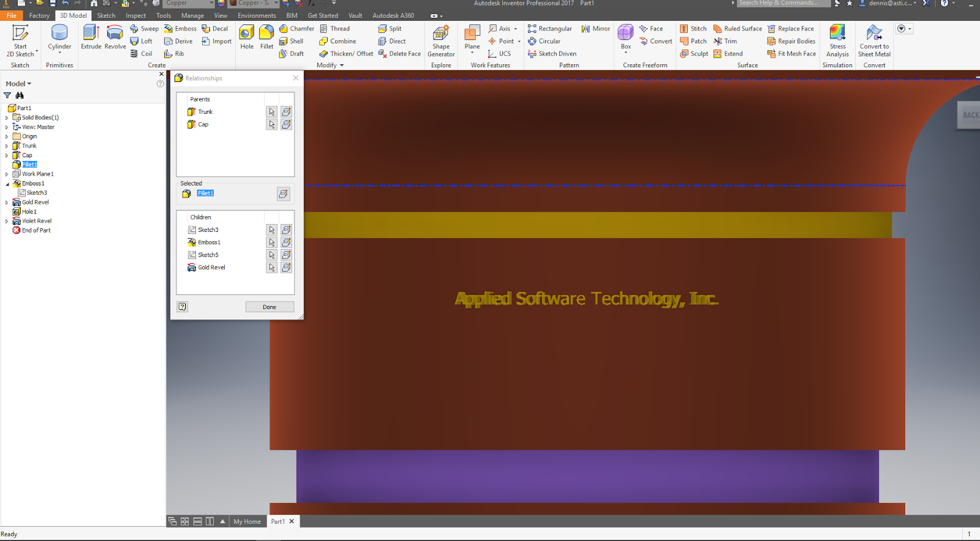This screenshot has width=980, height=541.
Task: Select Emboss1 child in Relationships dialog
Action: (x=272, y=242)
